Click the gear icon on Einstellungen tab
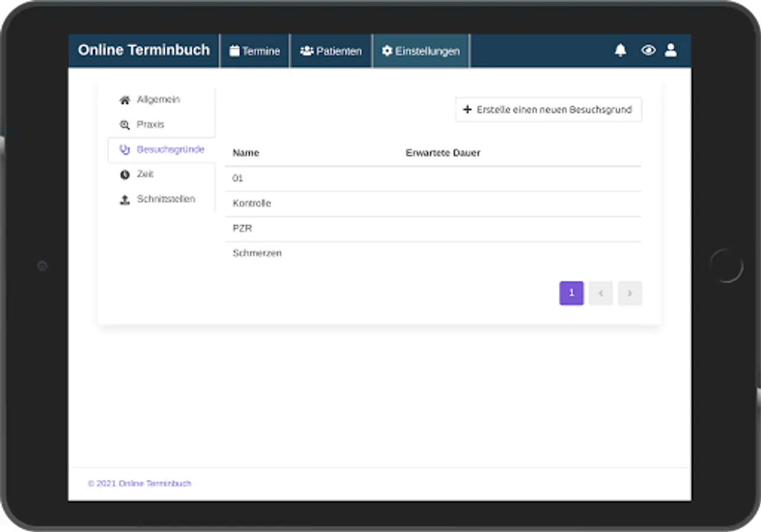This screenshot has width=761, height=532. [x=387, y=51]
